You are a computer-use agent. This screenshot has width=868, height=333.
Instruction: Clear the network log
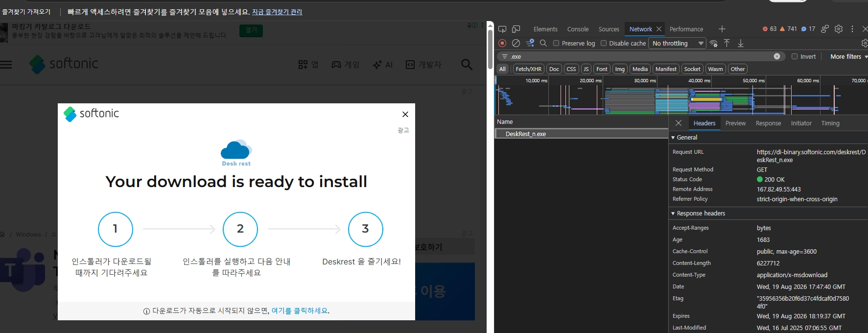[516, 43]
